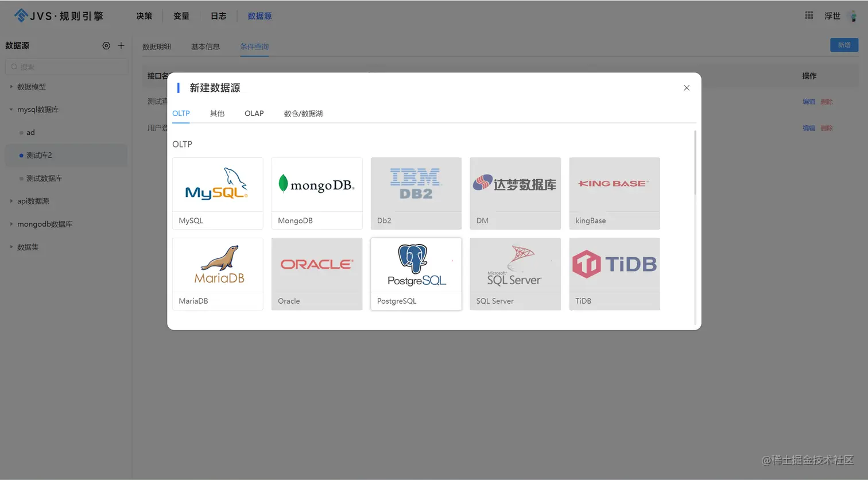
Task: Focus the sidebar 搜索 field
Action: pos(66,67)
